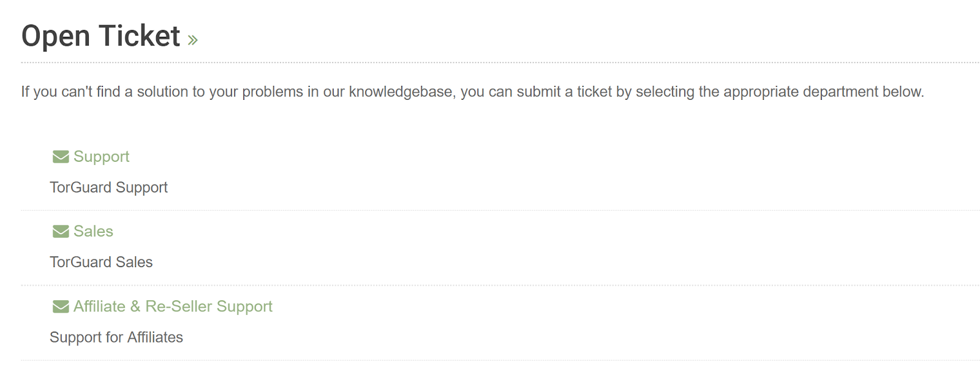Click the green double-chevron after Open Ticket
Screen dimensions: 980x391
pyautogui.click(x=193, y=40)
